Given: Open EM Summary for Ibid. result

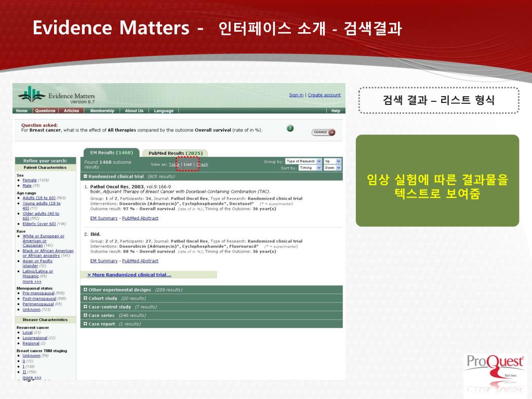Looking at the screenshot, I should click(x=104, y=261).
